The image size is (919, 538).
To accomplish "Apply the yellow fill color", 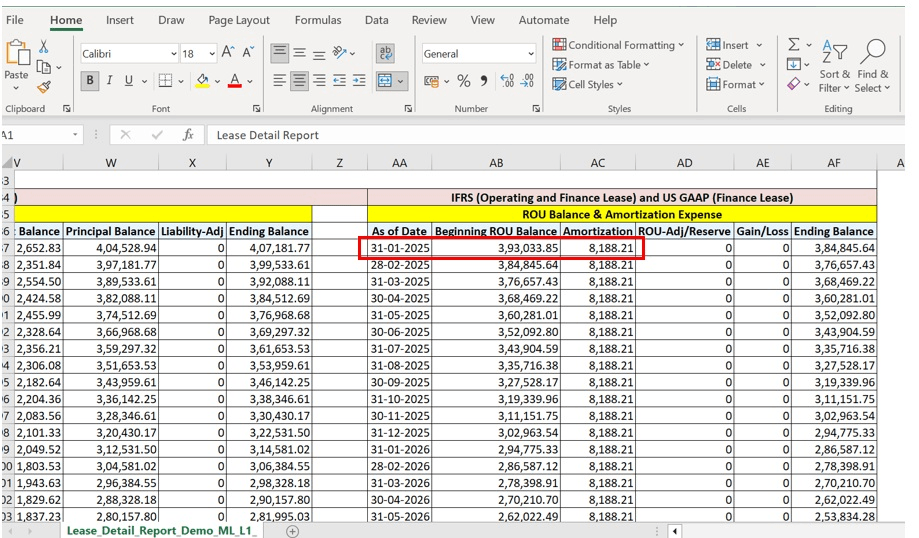I will click(202, 81).
